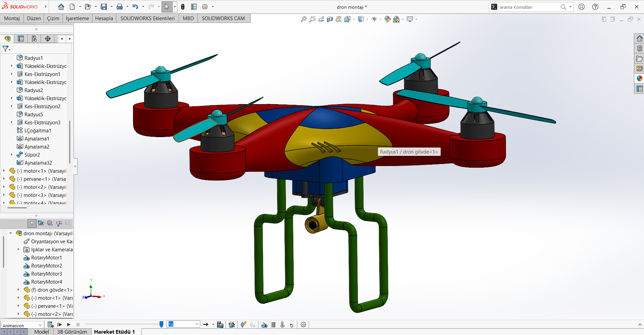Open the Montaj ribbon tab
Screen dimensions: 644x335
tap(12, 18)
